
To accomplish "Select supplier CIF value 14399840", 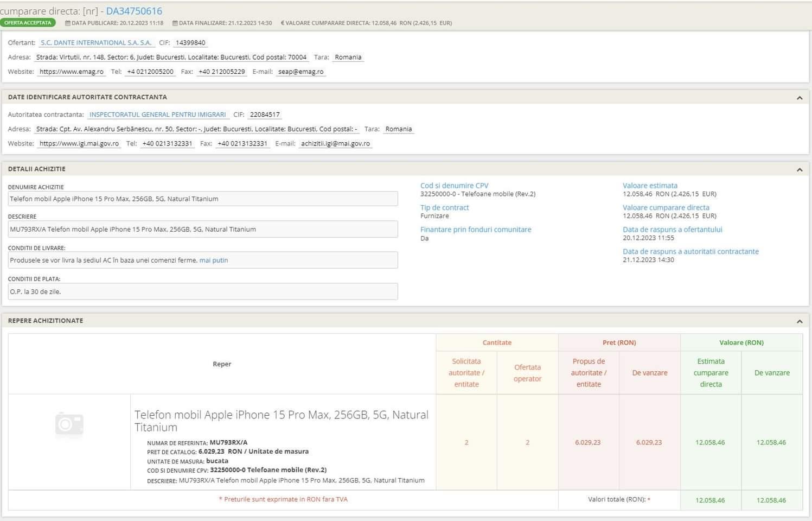I will tap(190, 43).
